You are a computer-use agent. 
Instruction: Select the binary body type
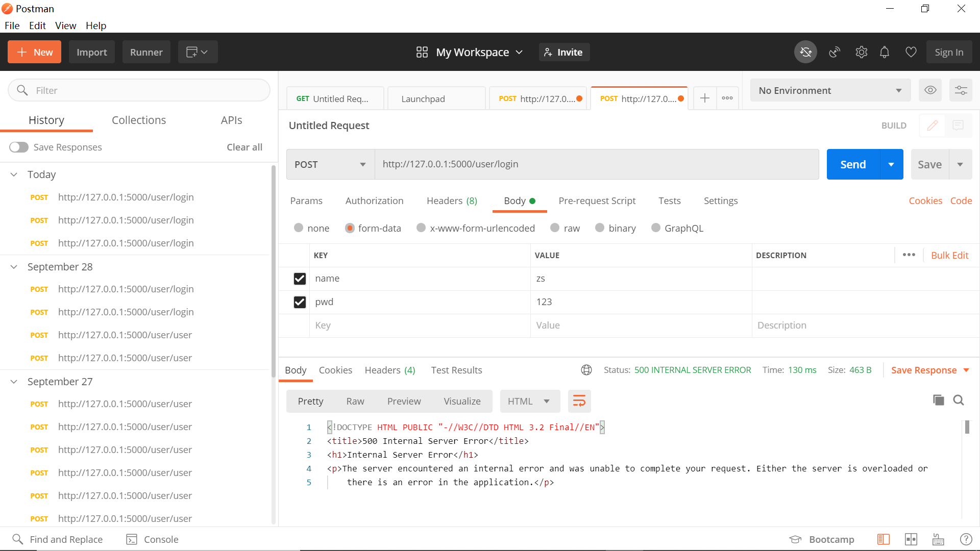600,228
